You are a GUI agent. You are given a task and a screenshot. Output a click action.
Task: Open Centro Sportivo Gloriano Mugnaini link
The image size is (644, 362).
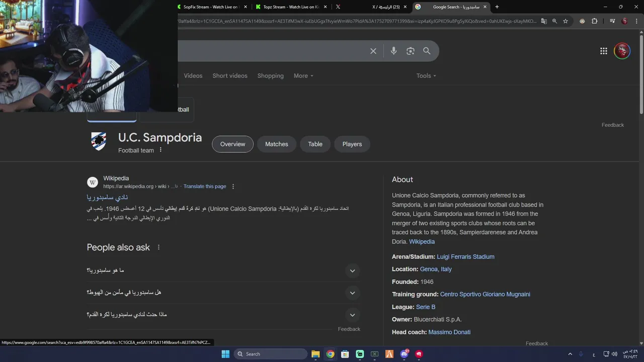pyautogui.click(x=485, y=295)
